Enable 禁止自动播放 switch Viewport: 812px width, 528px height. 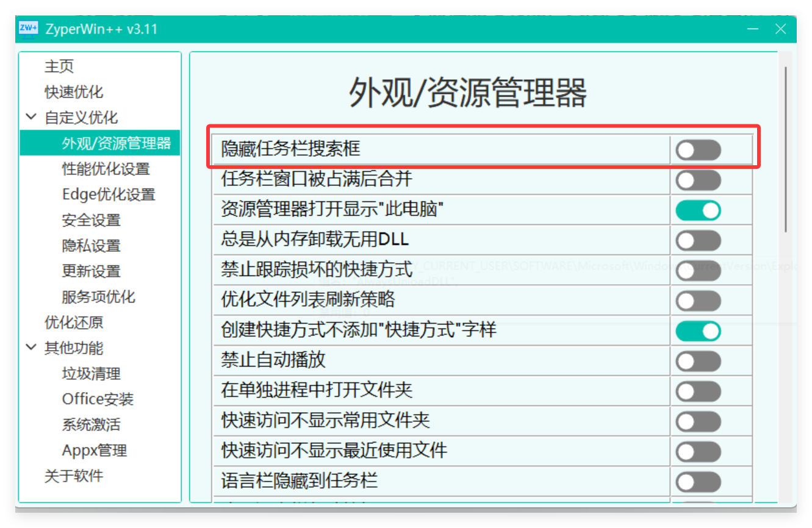699,361
